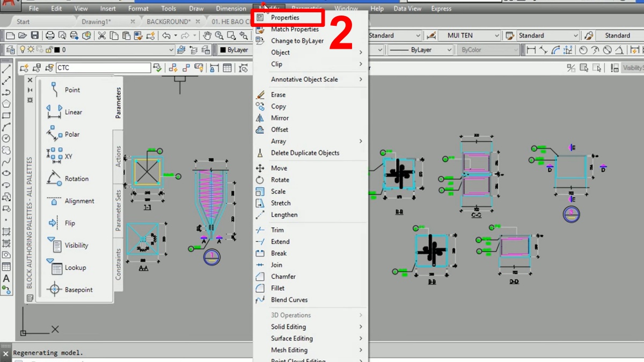Click the Undo arrow icon
Image resolution: width=644 pixels, height=362 pixels.
(x=166, y=35)
